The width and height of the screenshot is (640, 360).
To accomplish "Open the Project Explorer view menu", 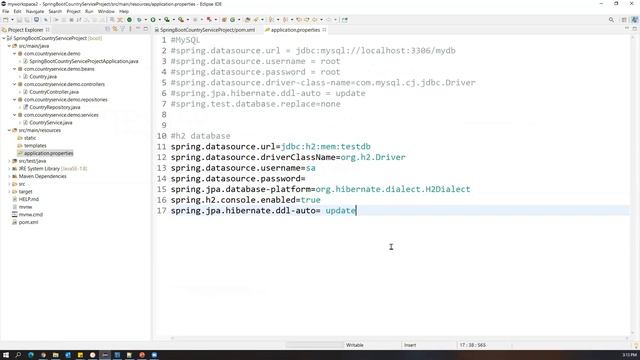I will (x=130, y=29).
